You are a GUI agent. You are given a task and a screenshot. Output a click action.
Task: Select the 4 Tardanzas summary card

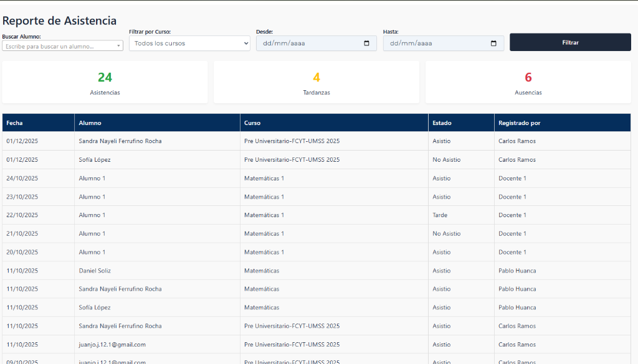pos(316,82)
